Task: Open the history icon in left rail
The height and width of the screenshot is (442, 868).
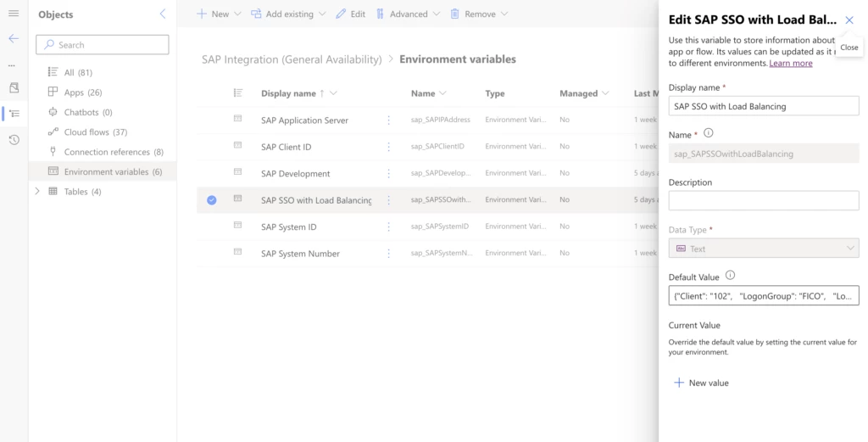Action: tap(14, 139)
